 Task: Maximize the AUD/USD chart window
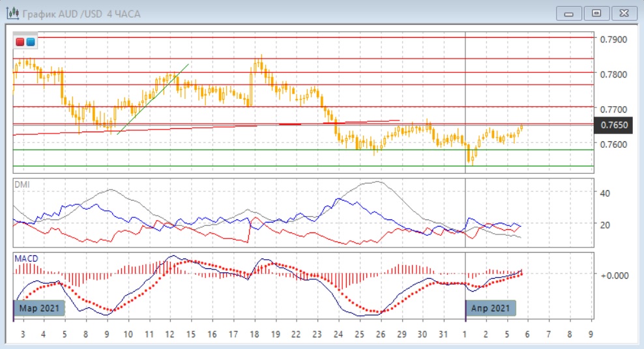pyautogui.click(x=596, y=13)
